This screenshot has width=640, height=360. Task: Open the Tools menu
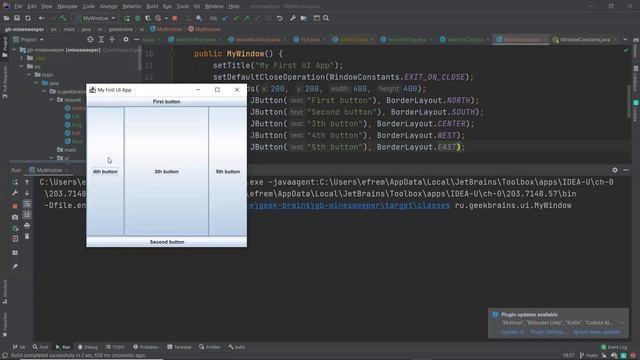[x=182, y=7]
